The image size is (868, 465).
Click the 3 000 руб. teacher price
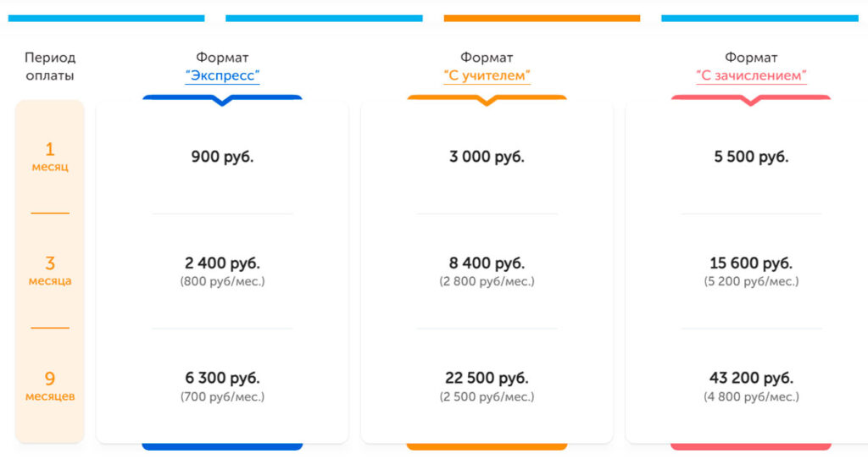coord(487,157)
